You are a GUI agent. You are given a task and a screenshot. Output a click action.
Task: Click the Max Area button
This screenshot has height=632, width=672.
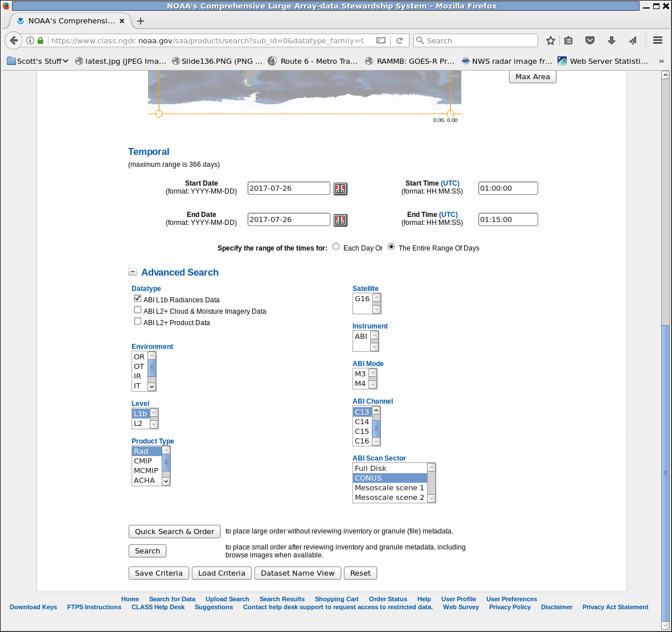532,77
